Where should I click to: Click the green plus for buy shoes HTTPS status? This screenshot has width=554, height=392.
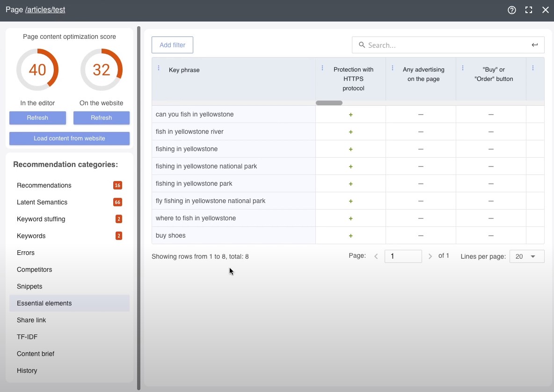(350, 235)
